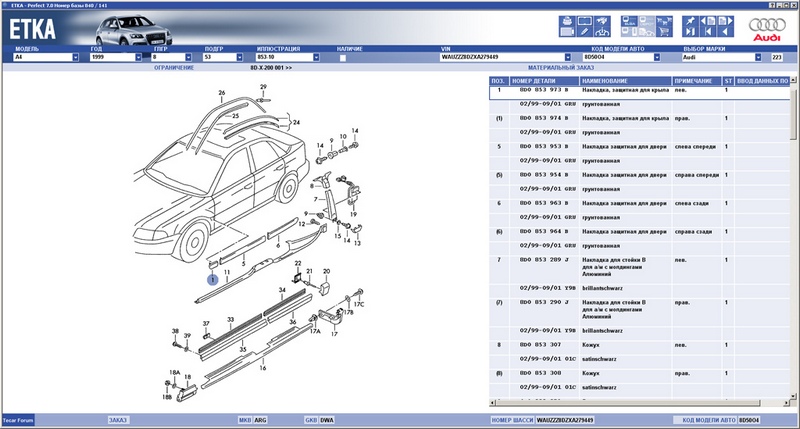Viewport: 800px width, 429px height.
Task: Click the 8D-X-200 001 >> restriction link
Action: coord(271,67)
